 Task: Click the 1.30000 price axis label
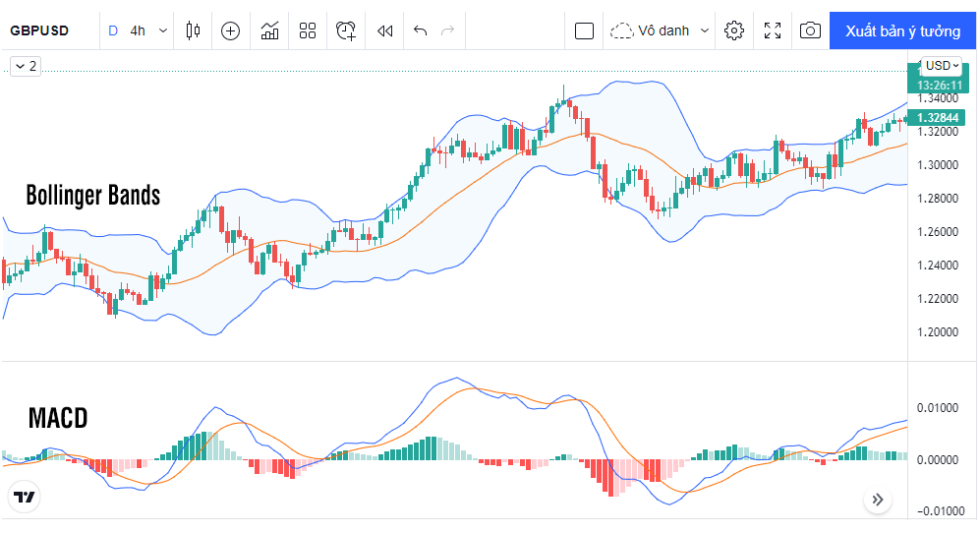937,165
